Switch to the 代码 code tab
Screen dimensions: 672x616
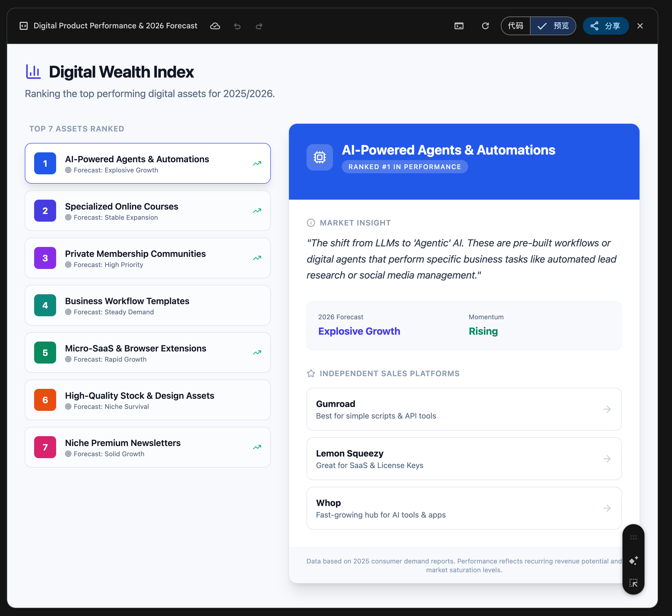[516, 26]
